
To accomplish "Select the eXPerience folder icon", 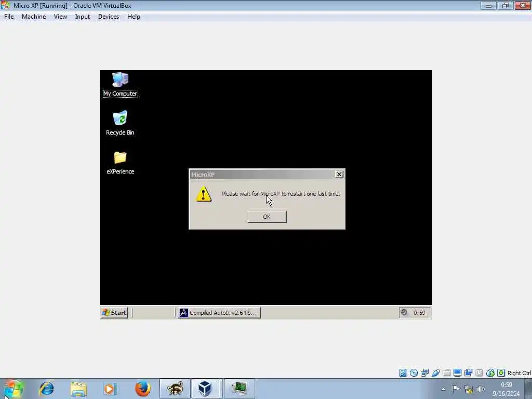I will pyautogui.click(x=120, y=163).
